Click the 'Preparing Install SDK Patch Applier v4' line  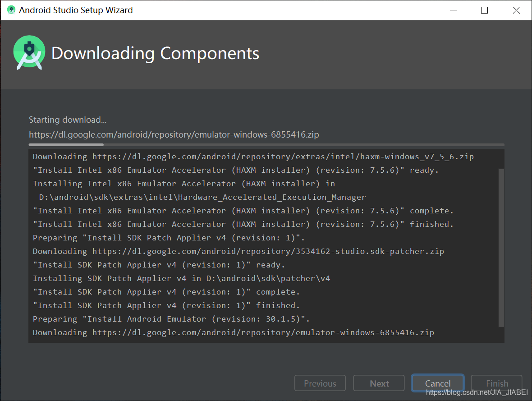(169, 238)
